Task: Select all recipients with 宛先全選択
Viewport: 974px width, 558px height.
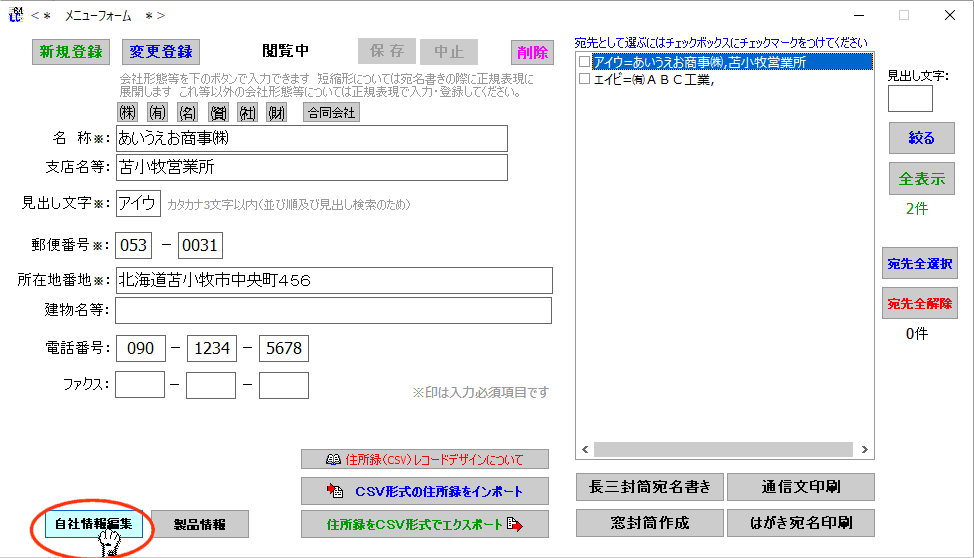Action: [x=919, y=264]
